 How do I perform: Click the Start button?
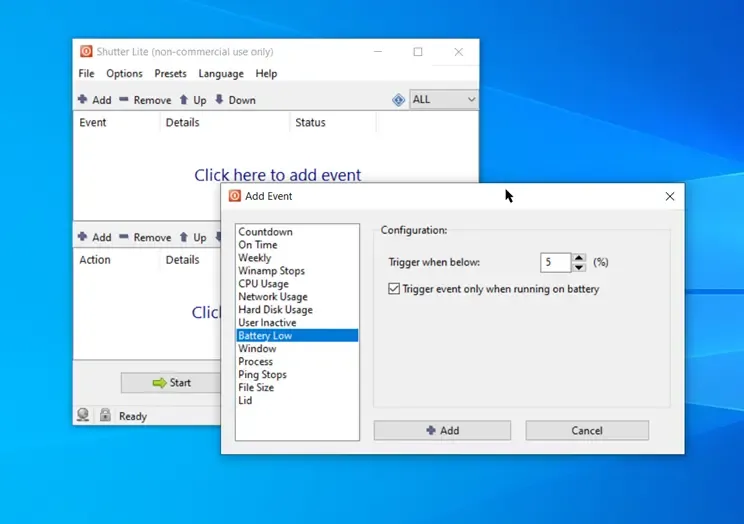171,383
